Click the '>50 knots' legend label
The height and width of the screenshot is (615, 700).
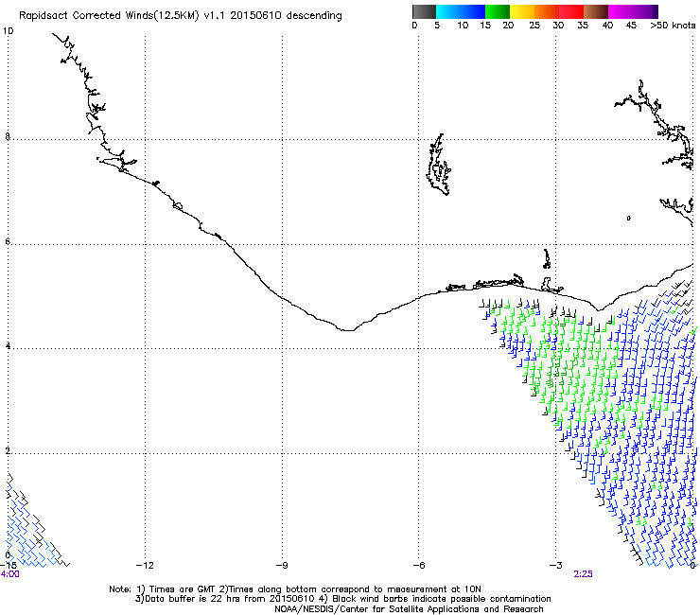[673, 26]
